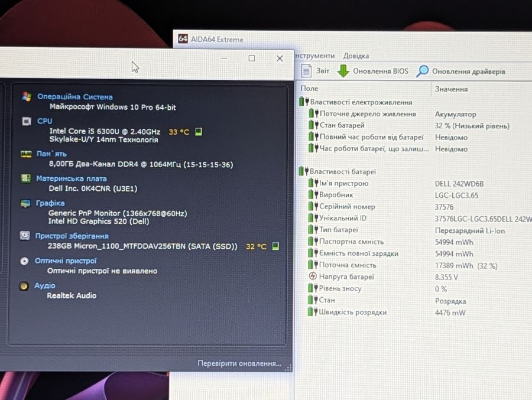Click the Перевірити оновлення... link

point(239,363)
